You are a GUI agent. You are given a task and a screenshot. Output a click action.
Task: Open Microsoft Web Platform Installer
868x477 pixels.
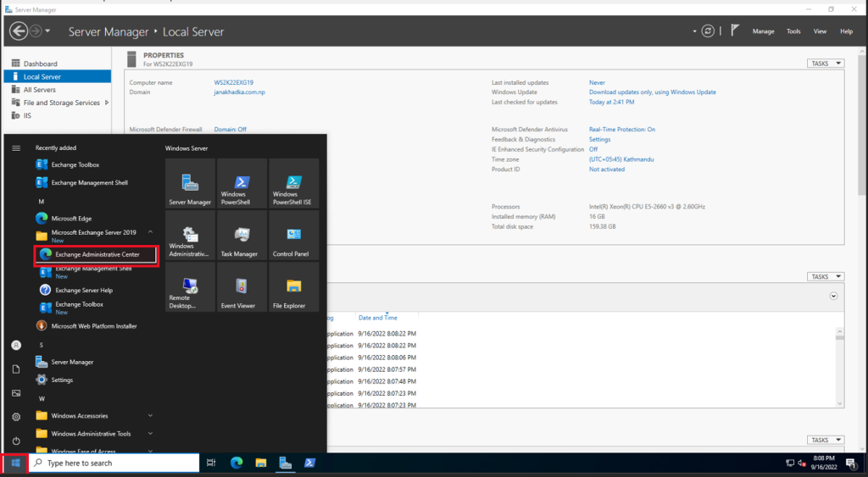point(93,326)
